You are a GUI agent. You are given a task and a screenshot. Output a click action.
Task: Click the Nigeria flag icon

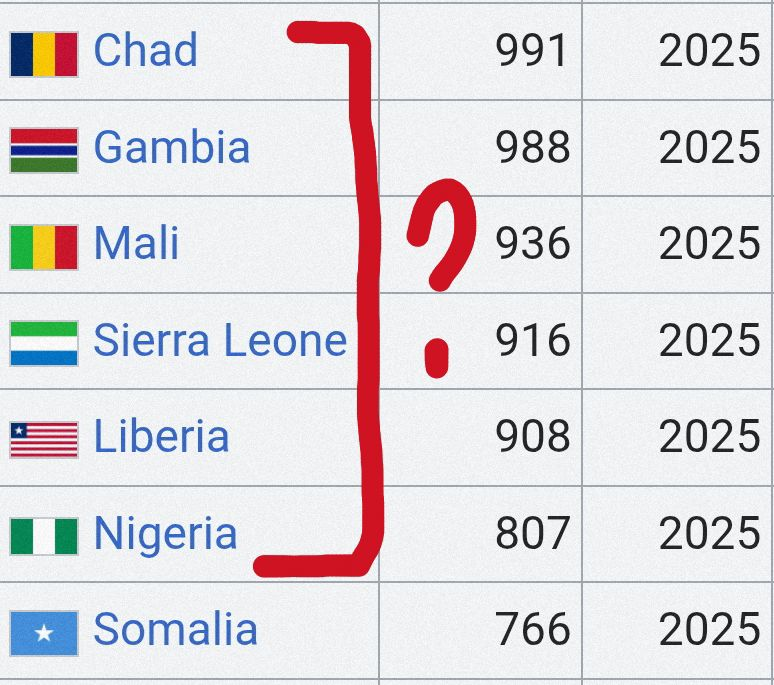[44, 536]
